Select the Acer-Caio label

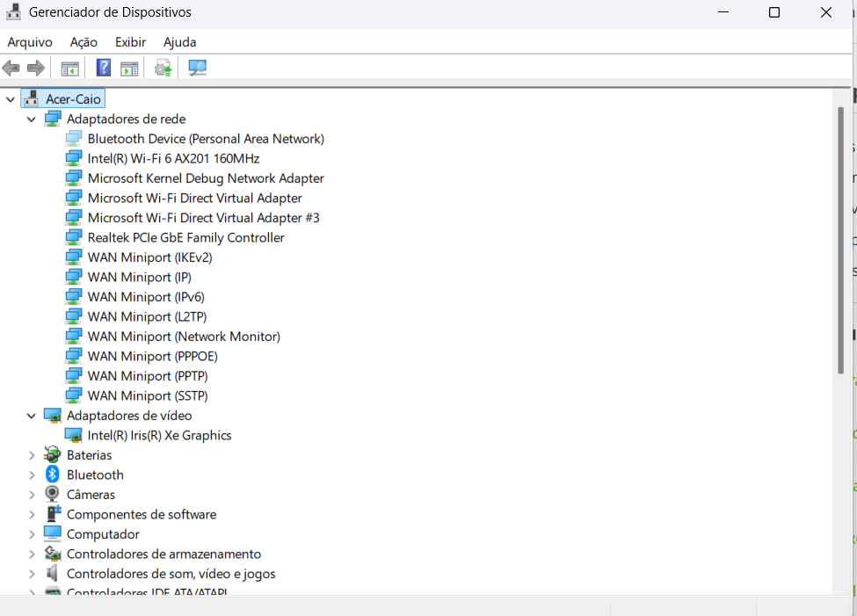tap(73, 99)
